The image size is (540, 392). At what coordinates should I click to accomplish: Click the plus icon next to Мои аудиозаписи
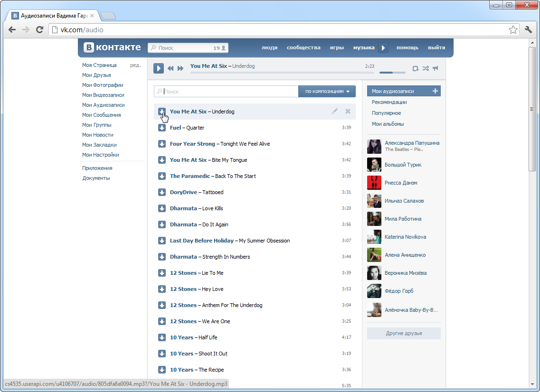click(435, 91)
